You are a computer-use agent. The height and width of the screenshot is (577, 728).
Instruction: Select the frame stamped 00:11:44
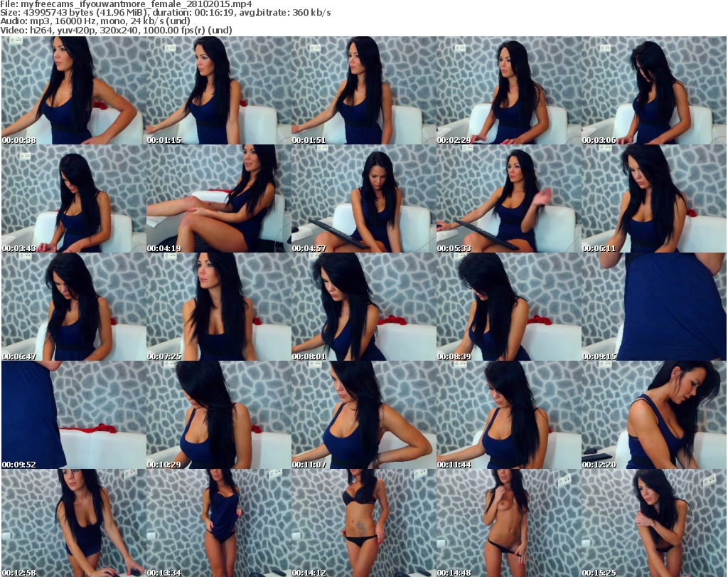pyautogui.click(x=508, y=414)
